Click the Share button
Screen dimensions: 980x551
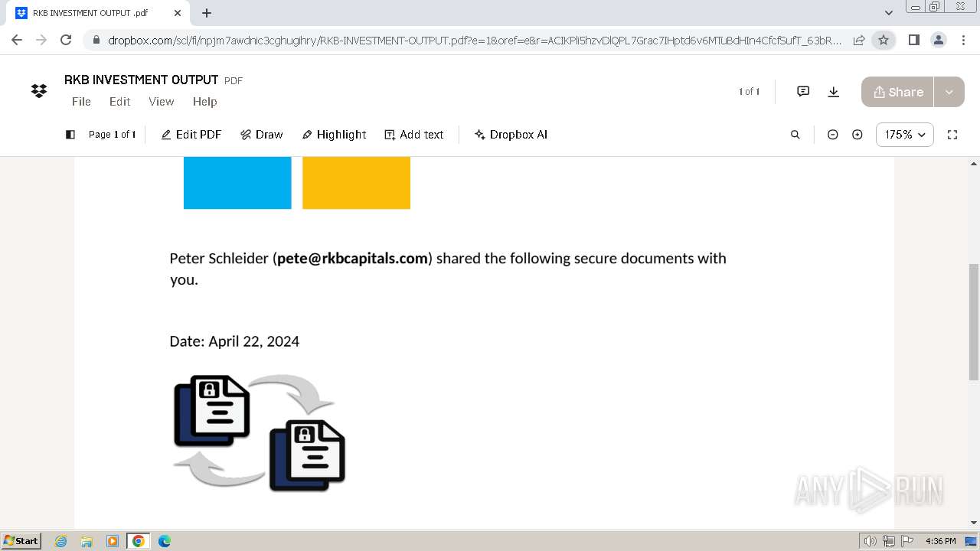[x=897, y=92]
